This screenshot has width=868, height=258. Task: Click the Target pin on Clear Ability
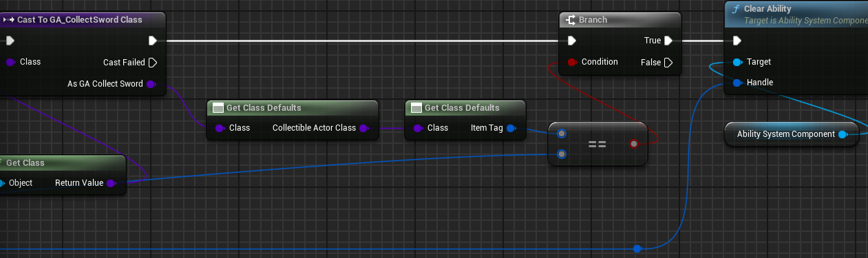point(737,62)
